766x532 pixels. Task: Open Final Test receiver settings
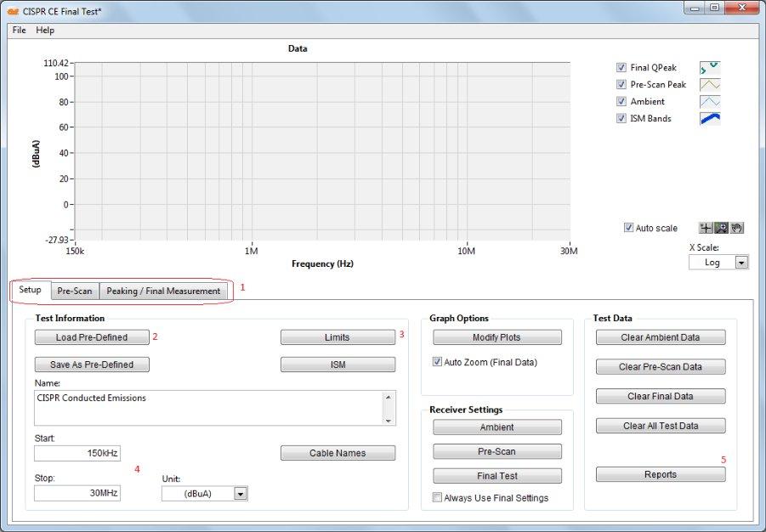[x=496, y=476]
